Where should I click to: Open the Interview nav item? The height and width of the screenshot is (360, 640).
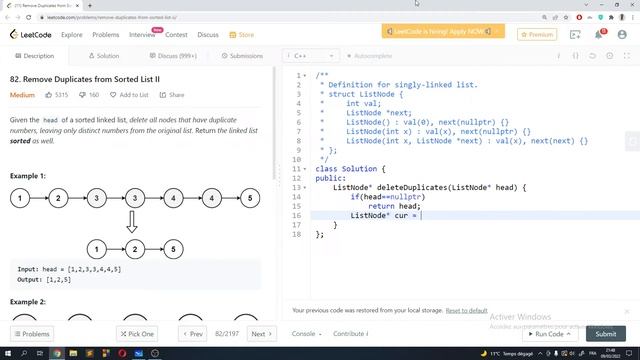click(142, 35)
